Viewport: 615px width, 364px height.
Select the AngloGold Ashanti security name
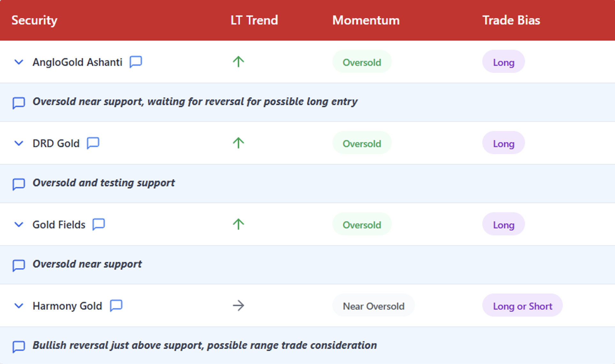(x=77, y=62)
